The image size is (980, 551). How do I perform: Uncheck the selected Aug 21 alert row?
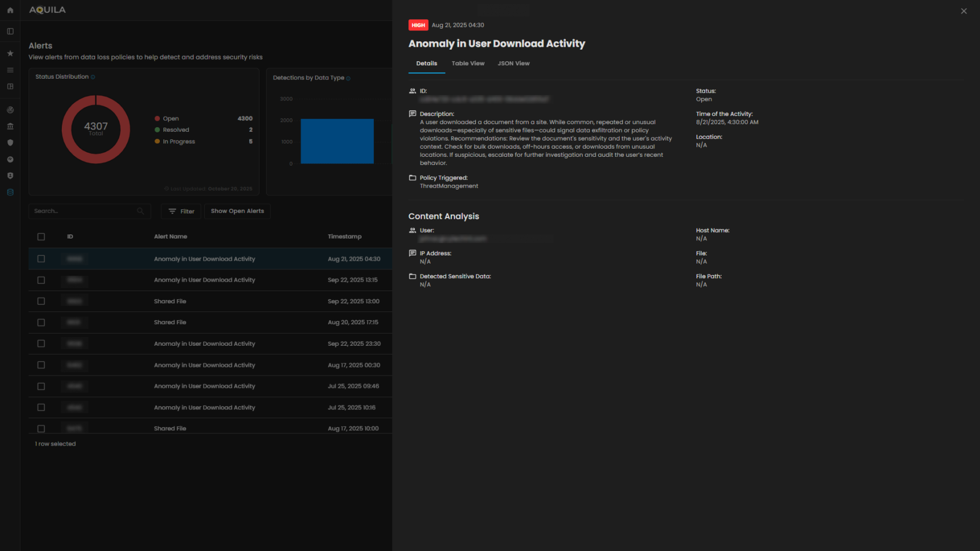(x=41, y=258)
